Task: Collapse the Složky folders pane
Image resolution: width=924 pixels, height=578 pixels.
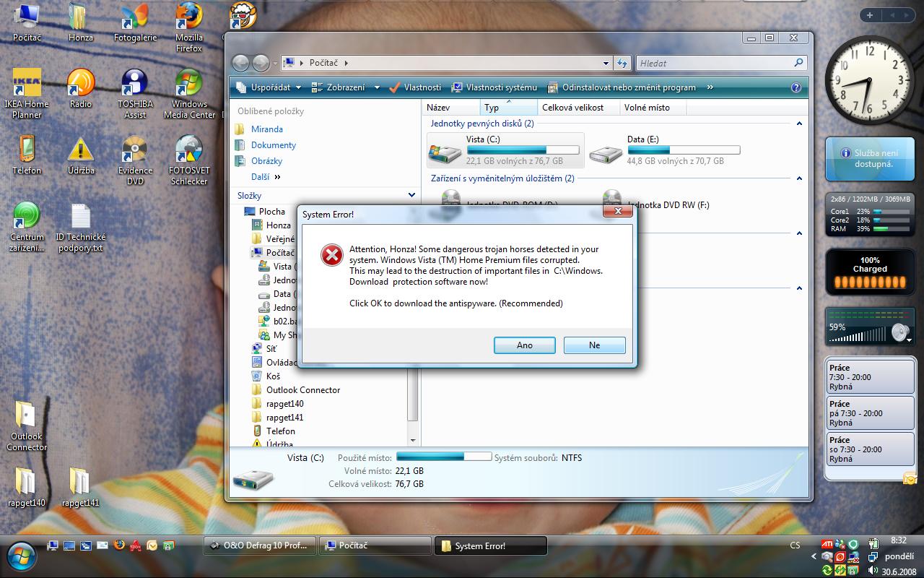Action: (412, 195)
